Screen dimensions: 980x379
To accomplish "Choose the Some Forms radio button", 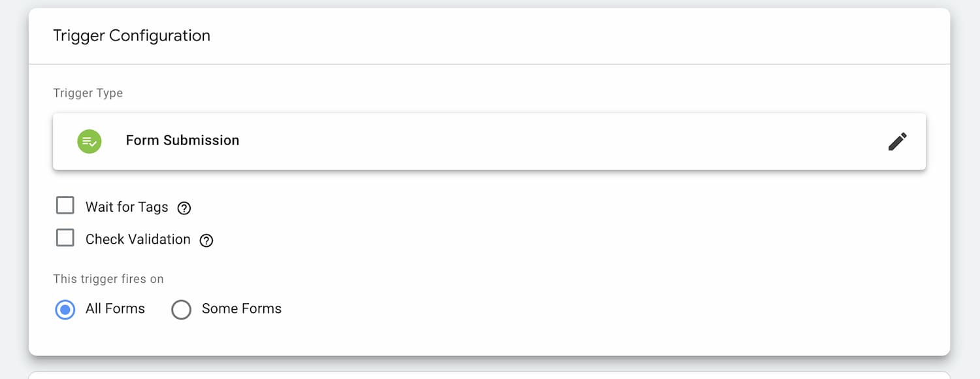I will (x=181, y=309).
